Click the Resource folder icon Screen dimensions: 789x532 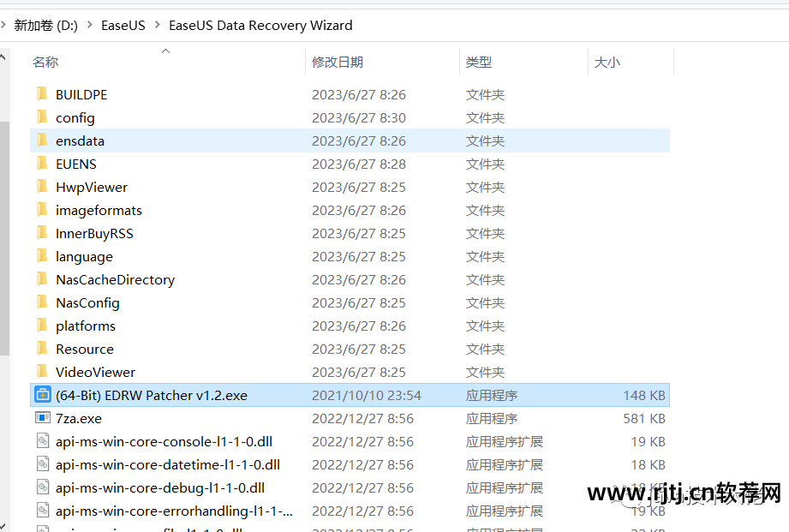click(42, 349)
